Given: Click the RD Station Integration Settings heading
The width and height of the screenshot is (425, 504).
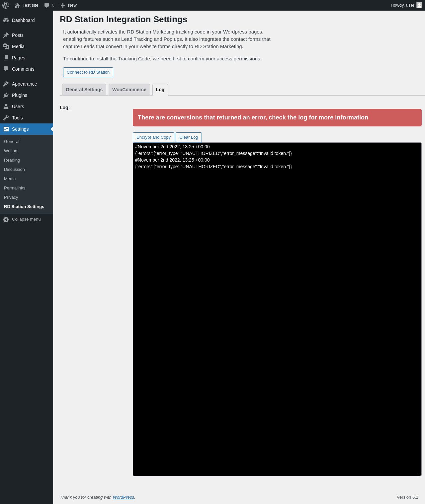Looking at the screenshot, I should tap(124, 19).
